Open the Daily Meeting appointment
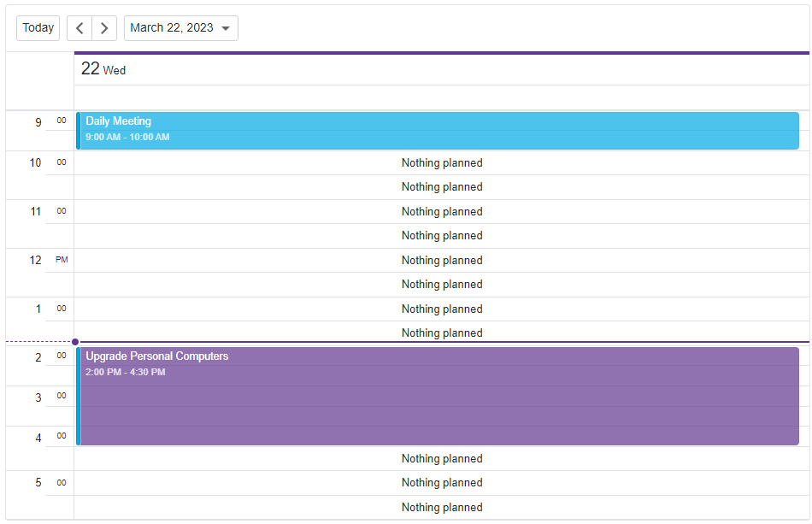The image size is (812, 524). pyautogui.click(x=342, y=128)
